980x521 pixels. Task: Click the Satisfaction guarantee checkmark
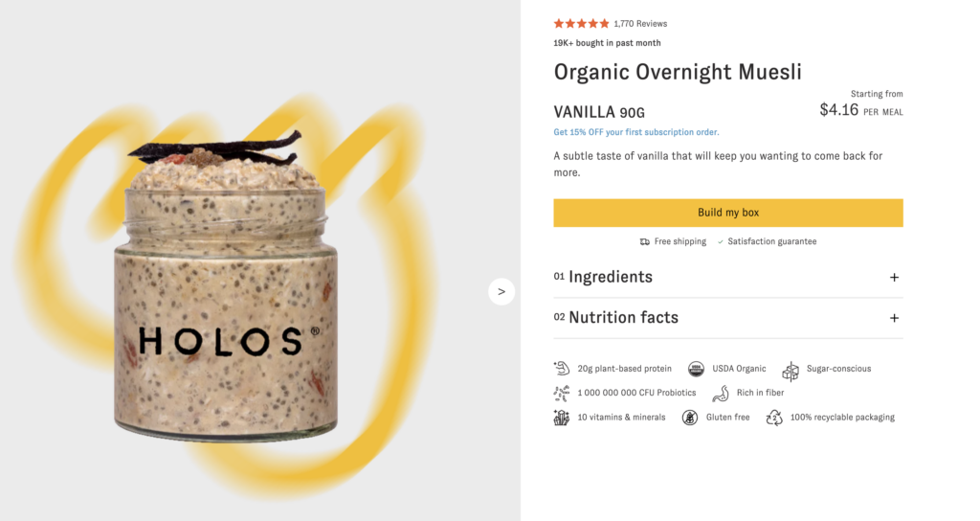[x=721, y=241]
